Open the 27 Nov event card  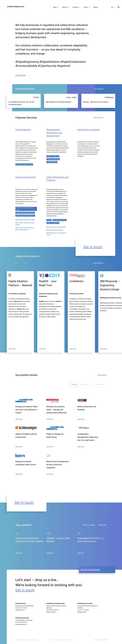(x=24, y=101)
